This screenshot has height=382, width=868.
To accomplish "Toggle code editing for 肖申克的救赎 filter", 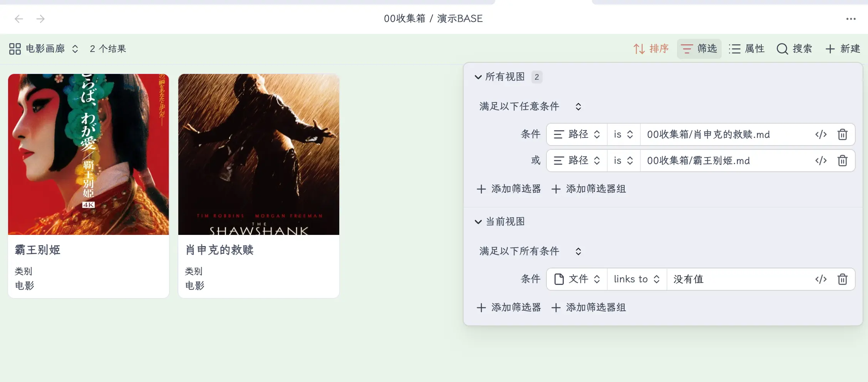I will pyautogui.click(x=821, y=134).
